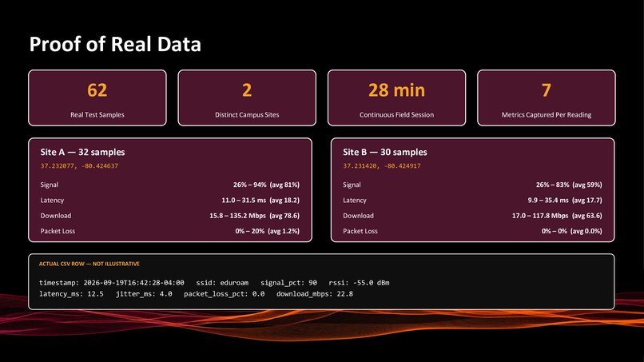Click Site A 'Latency' row label
Viewport: 644px width, 362px height.
(52, 200)
